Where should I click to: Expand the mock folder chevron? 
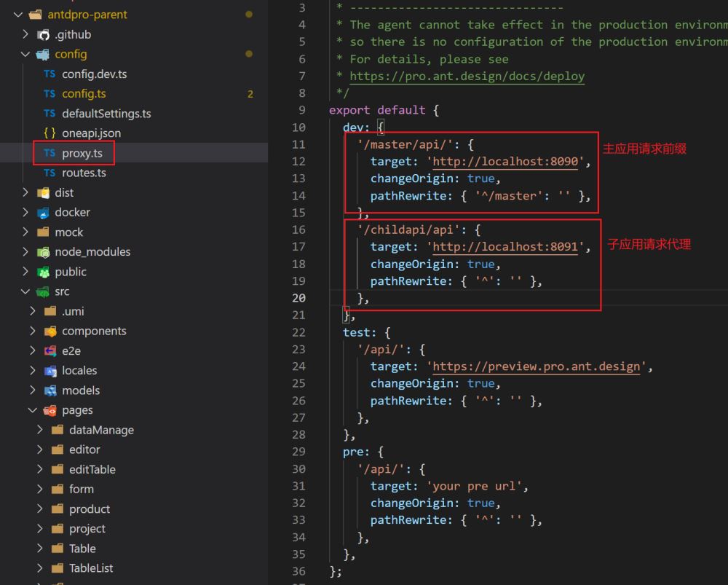tap(25, 232)
